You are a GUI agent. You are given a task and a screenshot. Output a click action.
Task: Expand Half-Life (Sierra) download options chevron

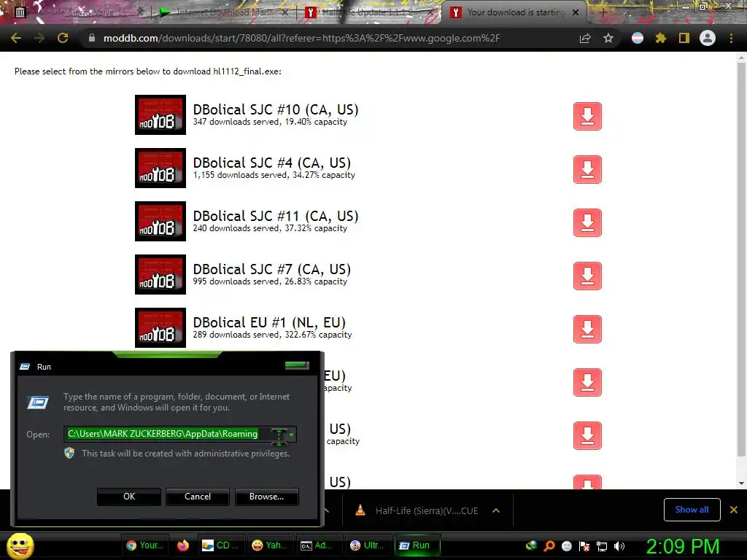496,510
